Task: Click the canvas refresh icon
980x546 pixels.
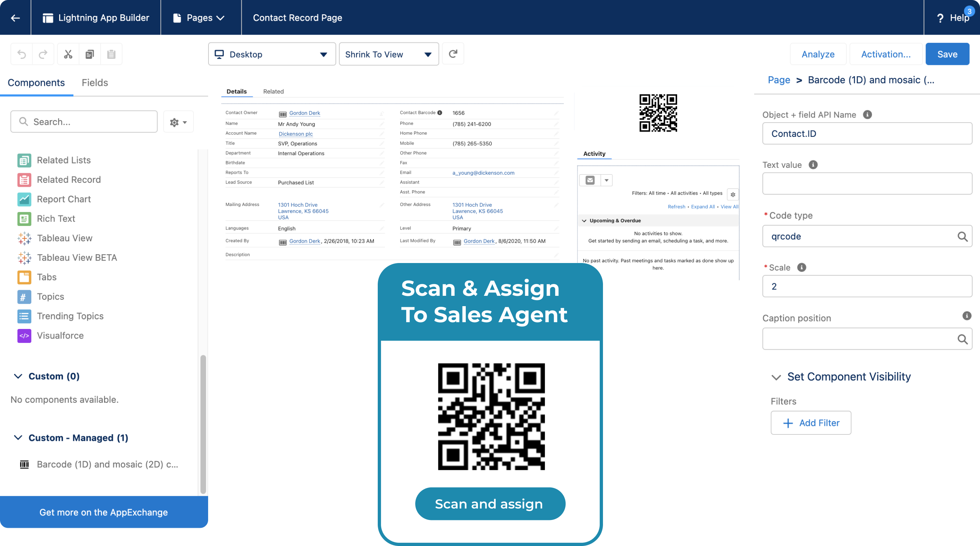Action: pos(453,54)
